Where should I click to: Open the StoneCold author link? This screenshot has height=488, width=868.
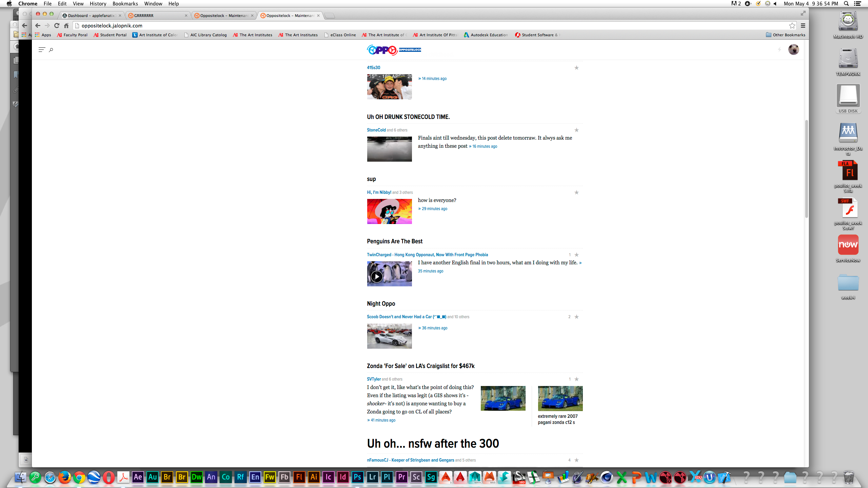[376, 130]
